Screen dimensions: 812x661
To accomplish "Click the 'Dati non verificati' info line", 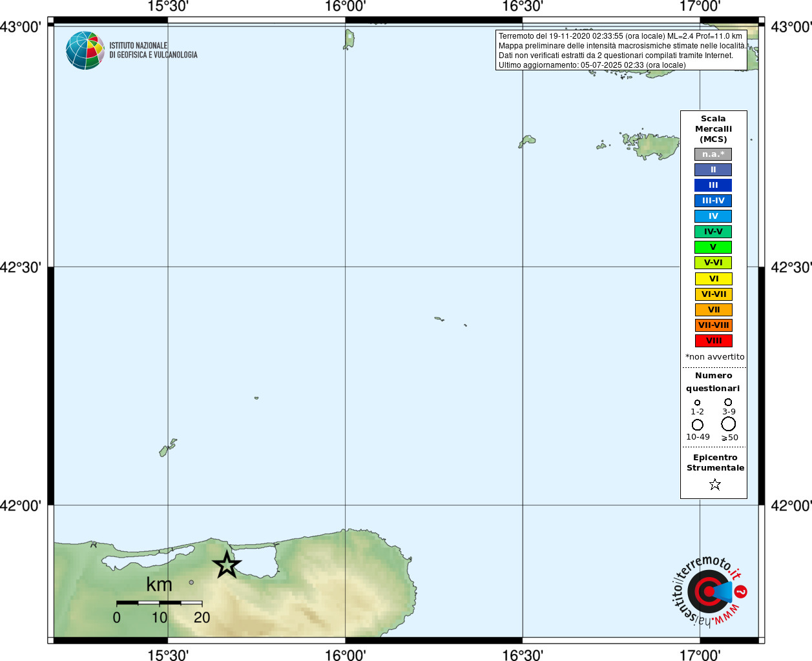I will click(616, 56).
